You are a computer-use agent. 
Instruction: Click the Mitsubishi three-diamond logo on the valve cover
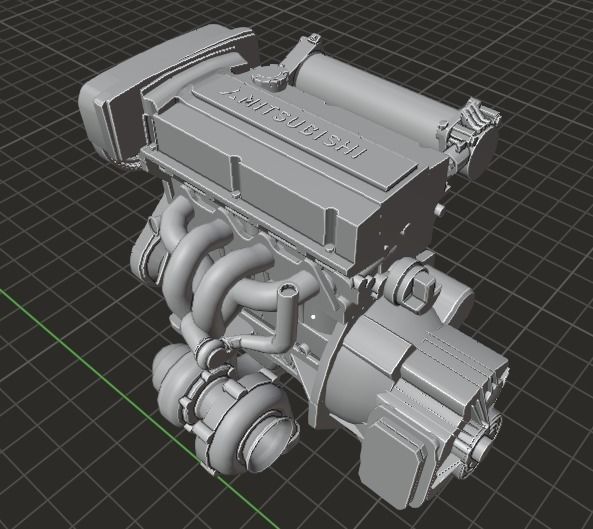[228, 94]
